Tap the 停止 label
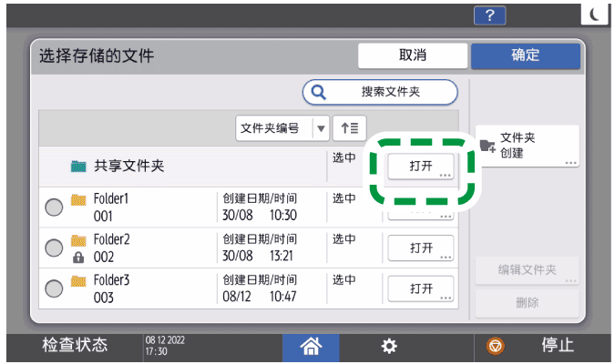 pyautogui.click(x=558, y=346)
